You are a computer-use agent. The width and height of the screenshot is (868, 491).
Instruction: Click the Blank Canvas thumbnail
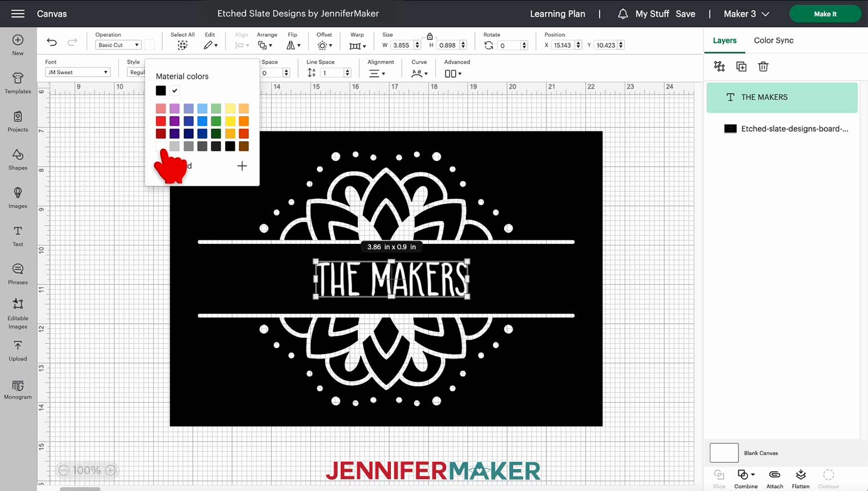pos(724,453)
